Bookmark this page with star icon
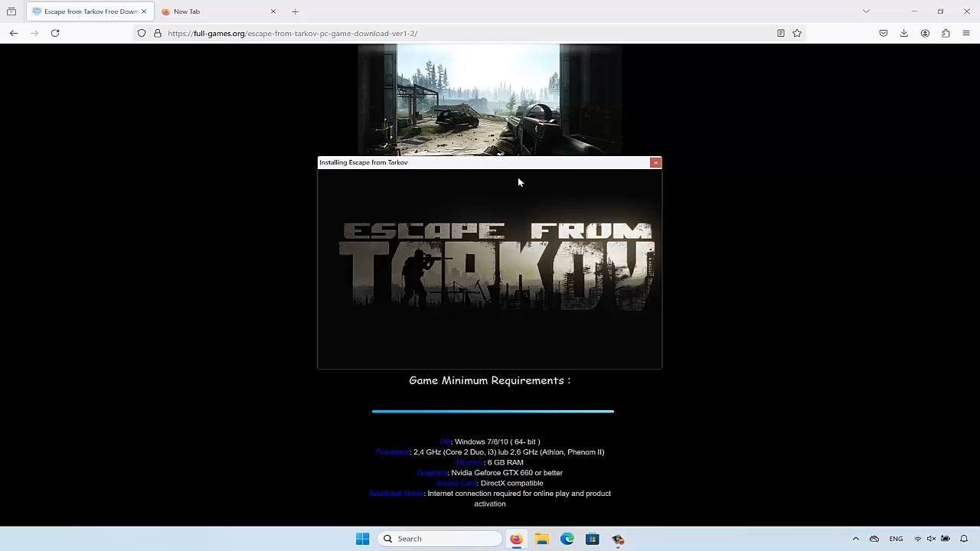 coord(797,33)
